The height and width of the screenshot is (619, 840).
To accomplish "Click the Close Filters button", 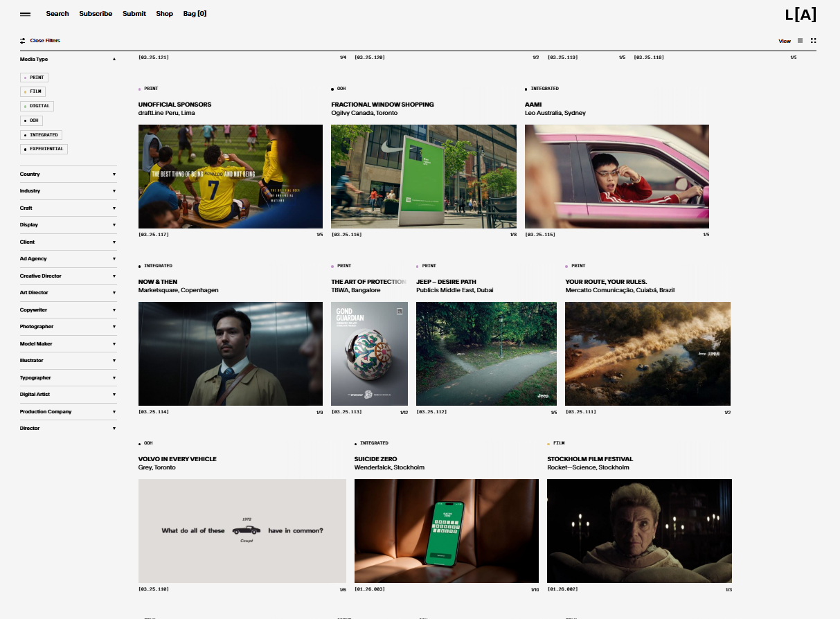I will click(x=45, y=41).
